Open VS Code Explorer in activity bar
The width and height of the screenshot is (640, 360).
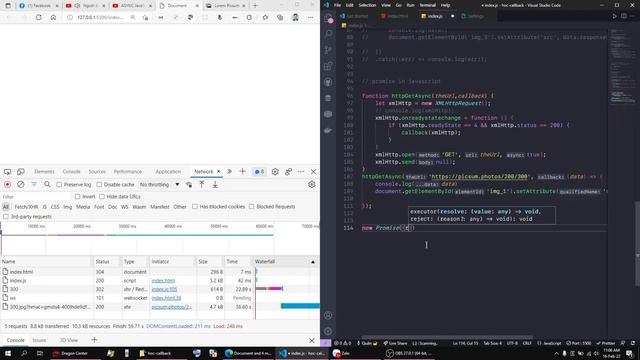tap(328, 18)
